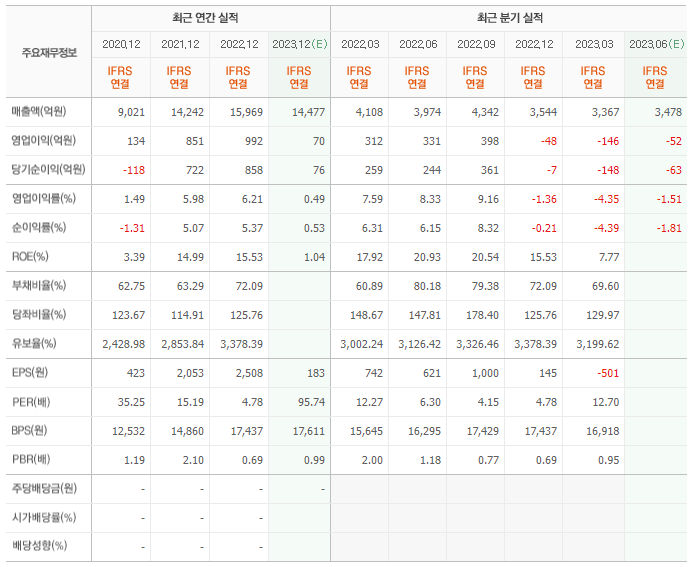Click the 361 net income value
Viewport: 693px width, 567px height.
[490, 170]
